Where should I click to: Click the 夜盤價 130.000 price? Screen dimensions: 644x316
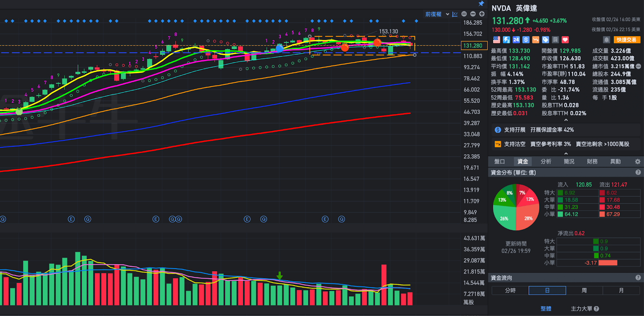[x=501, y=30]
